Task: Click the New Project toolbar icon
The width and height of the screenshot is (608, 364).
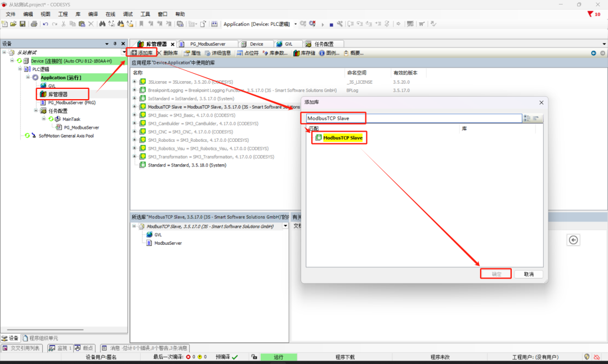Action: click(5, 24)
